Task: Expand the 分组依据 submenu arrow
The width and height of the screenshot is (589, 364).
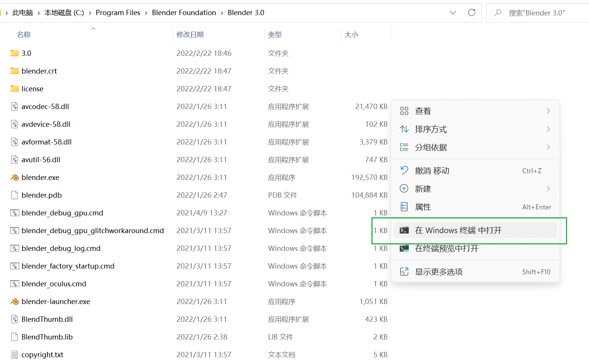Action: tap(548, 147)
